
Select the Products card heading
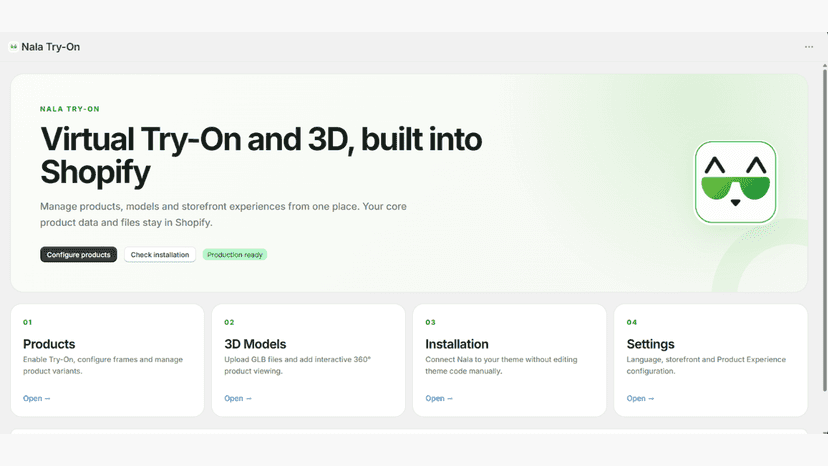point(49,344)
